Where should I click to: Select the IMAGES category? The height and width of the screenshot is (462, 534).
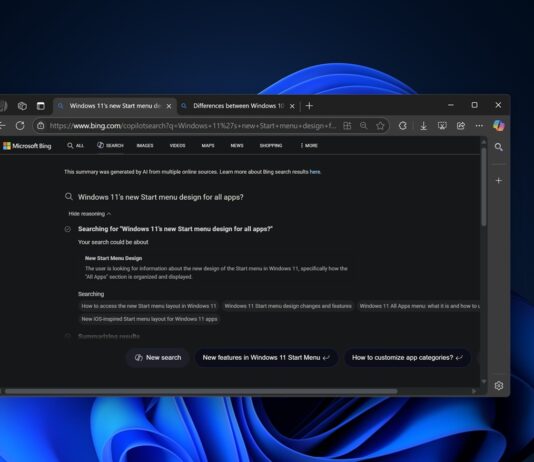coord(145,146)
